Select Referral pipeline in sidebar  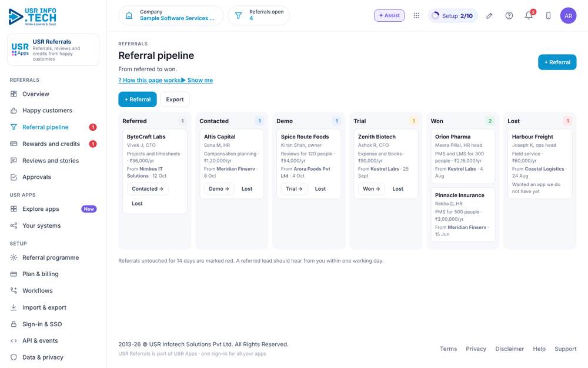tap(54, 127)
